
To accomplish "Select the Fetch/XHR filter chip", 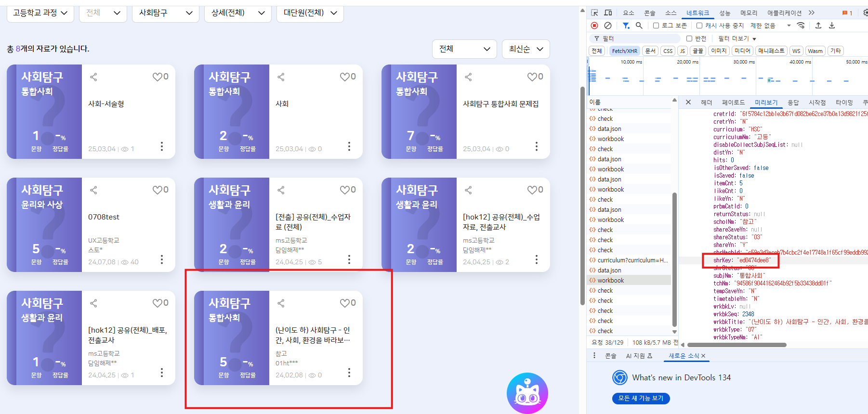I will click(x=624, y=51).
